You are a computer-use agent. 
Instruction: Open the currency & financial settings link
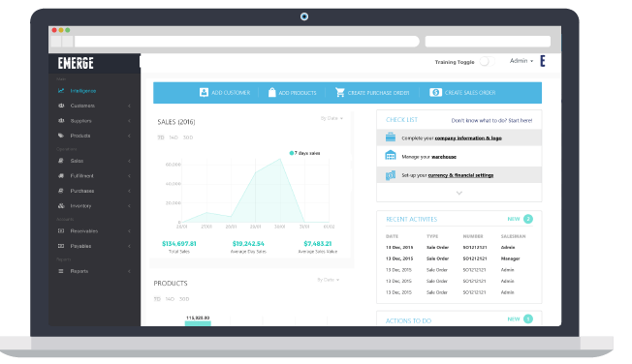pos(460,175)
